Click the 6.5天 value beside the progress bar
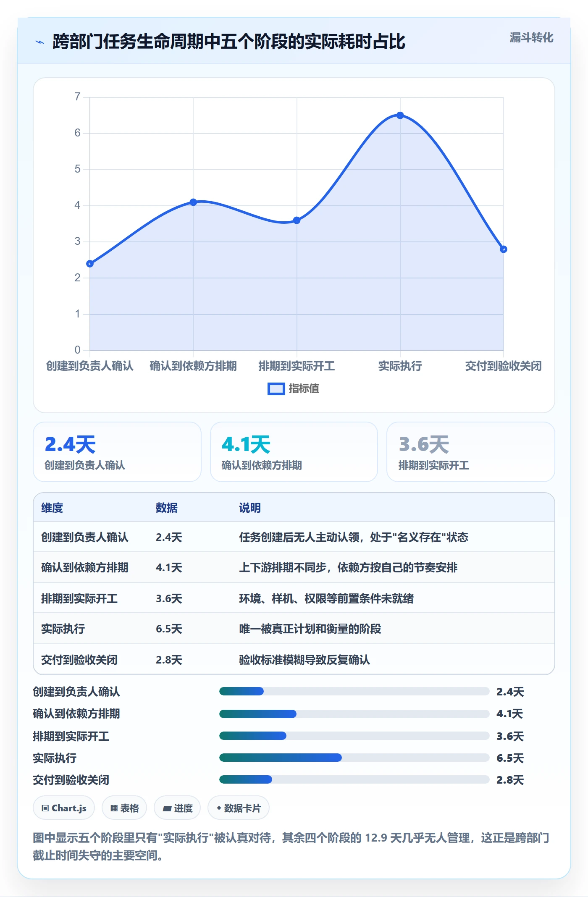 (510, 758)
